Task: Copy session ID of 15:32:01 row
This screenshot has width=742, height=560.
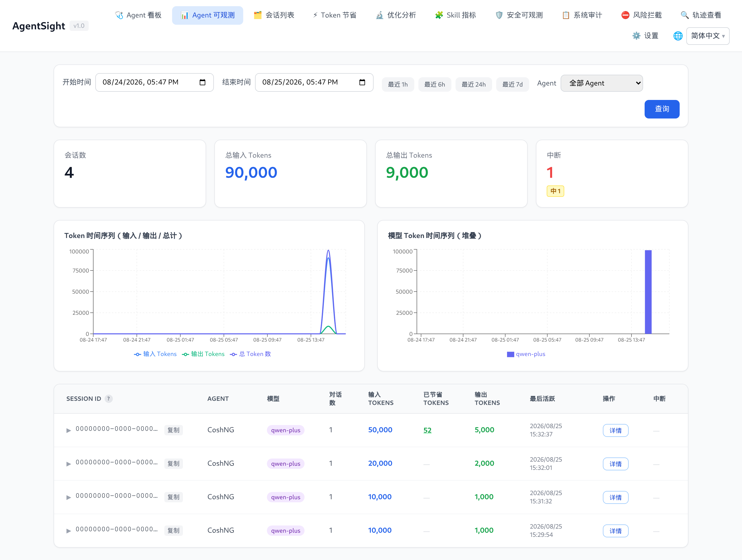Action: (173, 464)
